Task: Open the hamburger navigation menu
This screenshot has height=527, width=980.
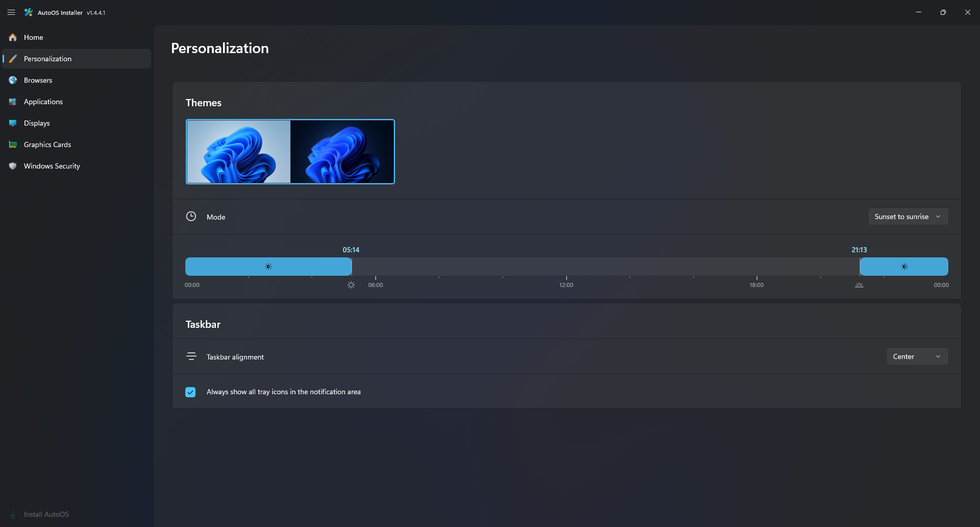Action: click(x=11, y=12)
